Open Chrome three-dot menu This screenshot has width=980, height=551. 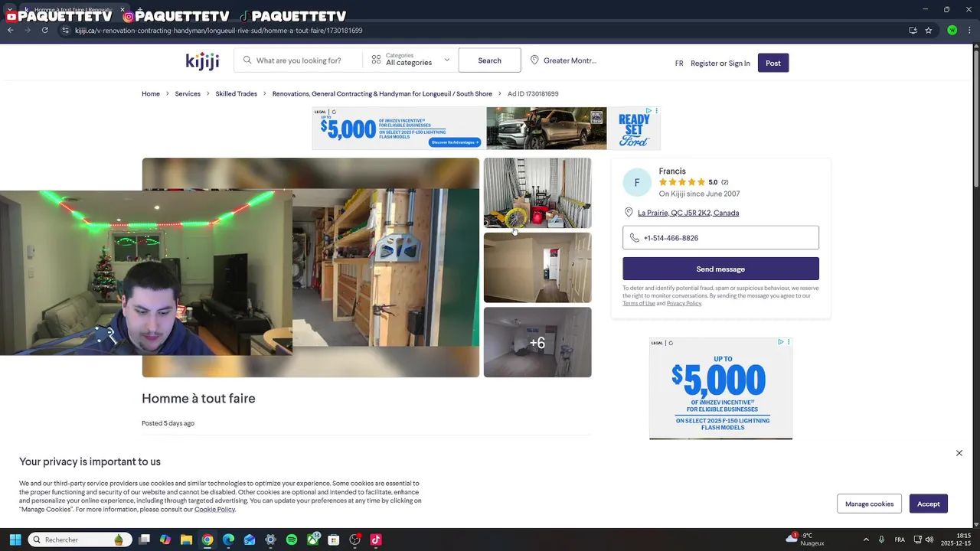pos(969,31)
